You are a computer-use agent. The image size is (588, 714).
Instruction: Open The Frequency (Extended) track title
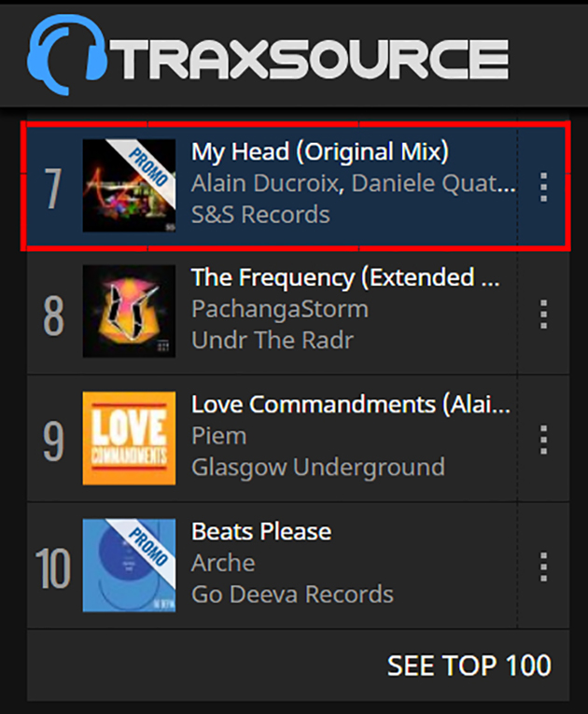[x=345, y=278]
